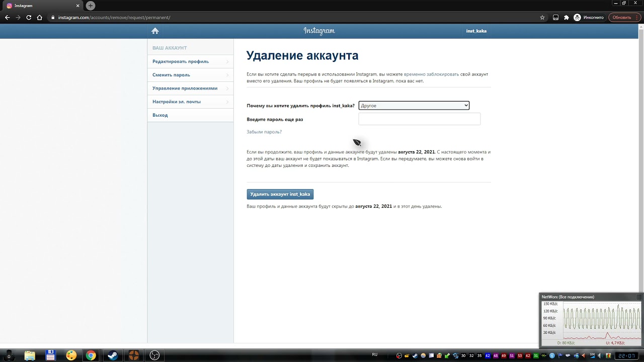
Task: Open the Paint palette taskbar icon
Action: (71, 355)
